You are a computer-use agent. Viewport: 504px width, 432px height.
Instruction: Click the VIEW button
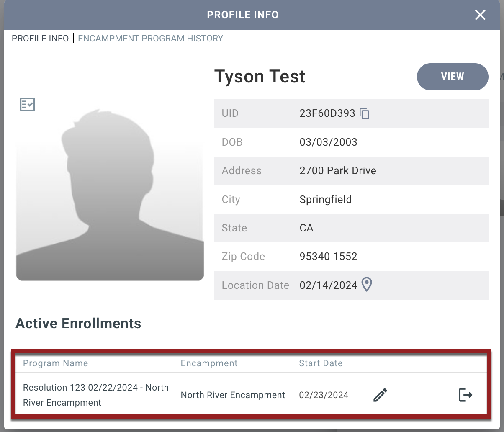coord(453,77)
